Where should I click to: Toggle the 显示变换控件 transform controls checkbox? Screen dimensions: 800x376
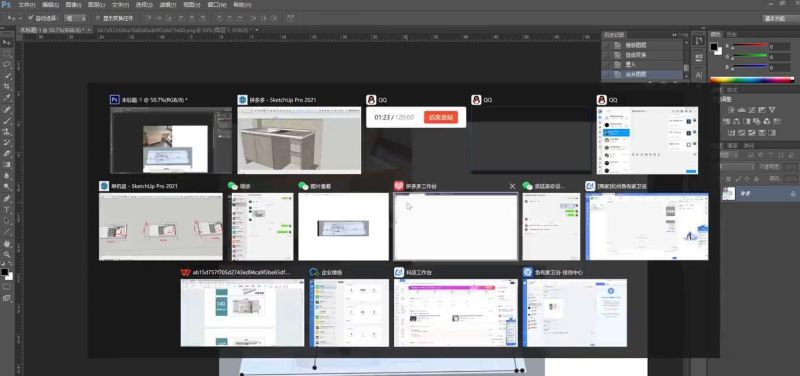98,18
